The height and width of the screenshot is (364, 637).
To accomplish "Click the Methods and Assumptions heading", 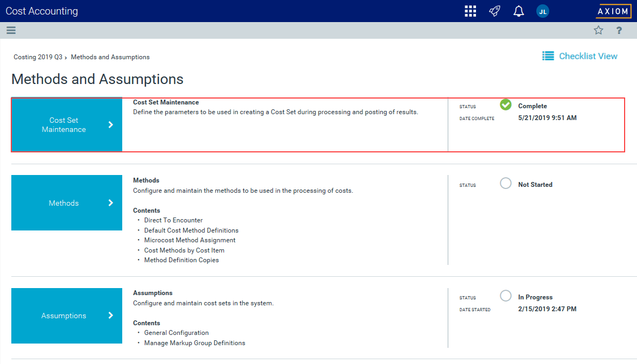I will [97, 79].
